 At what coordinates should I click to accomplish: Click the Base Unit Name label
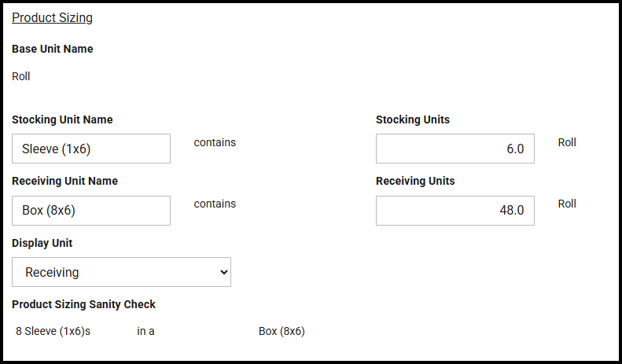tap(53, 49)
